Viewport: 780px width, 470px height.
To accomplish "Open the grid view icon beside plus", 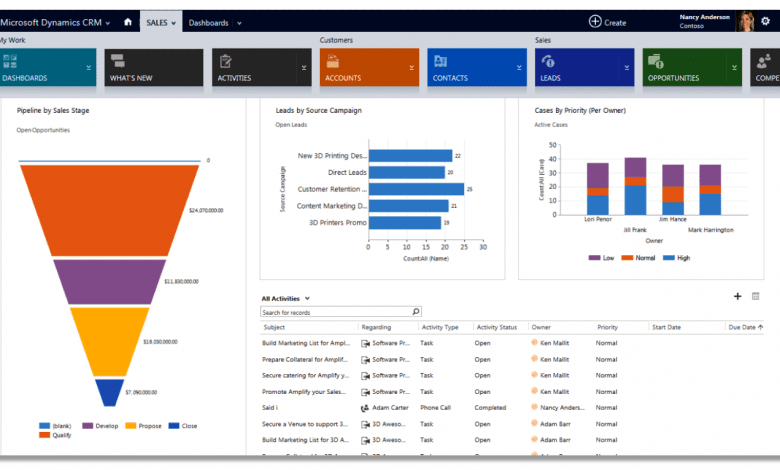I will pyautogui.click(x=756, y=296).
